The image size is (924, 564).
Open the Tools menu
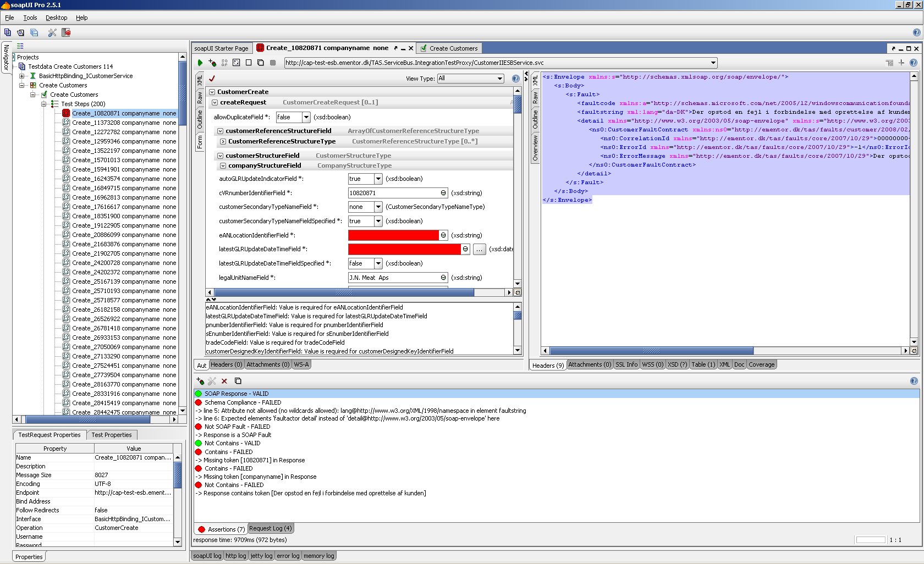point(30,18)
